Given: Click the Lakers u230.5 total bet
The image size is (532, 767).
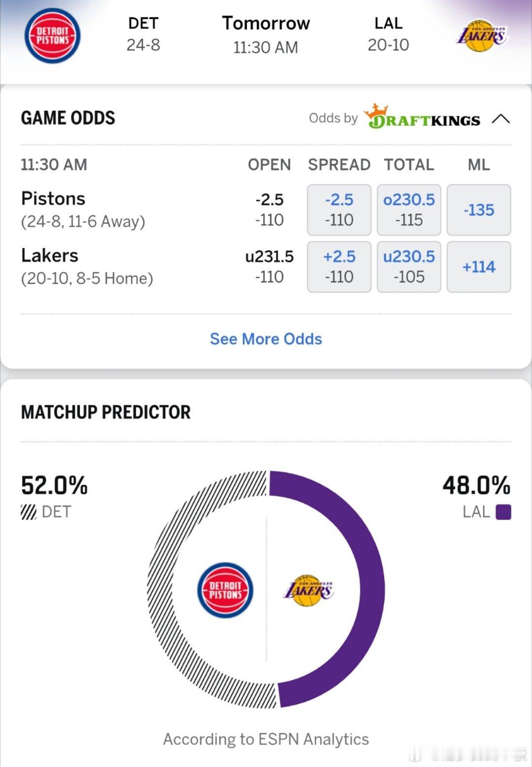Looking at the screenshot, I should pyautogui.click(x=409, y=267).
